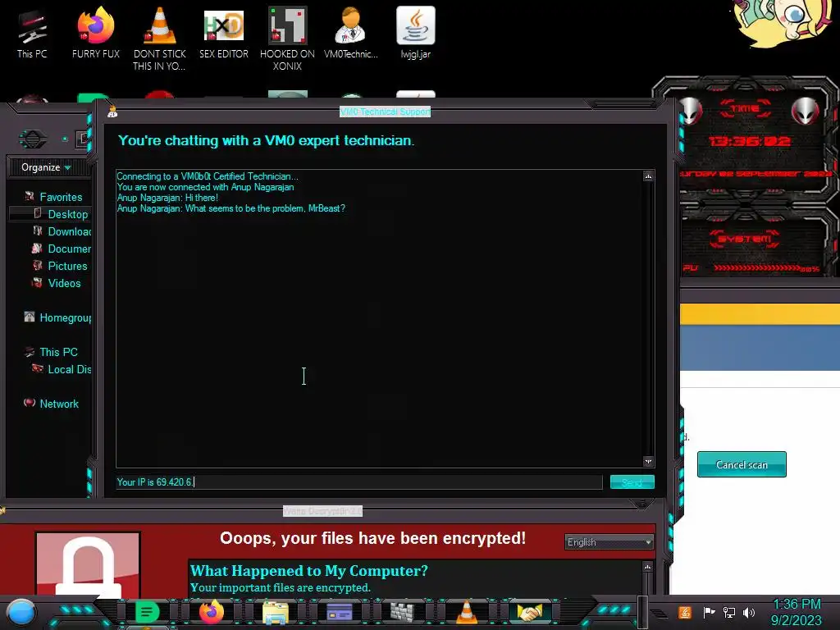Select Homegroup in the Explorer sidebar

coord(57,317)
